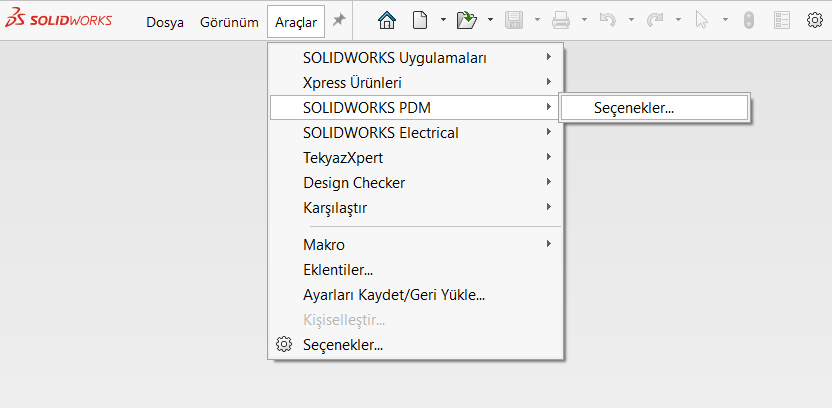
Task: Expand arrow beside SOLIDWORKS Electrical
Action: (549, 132)
